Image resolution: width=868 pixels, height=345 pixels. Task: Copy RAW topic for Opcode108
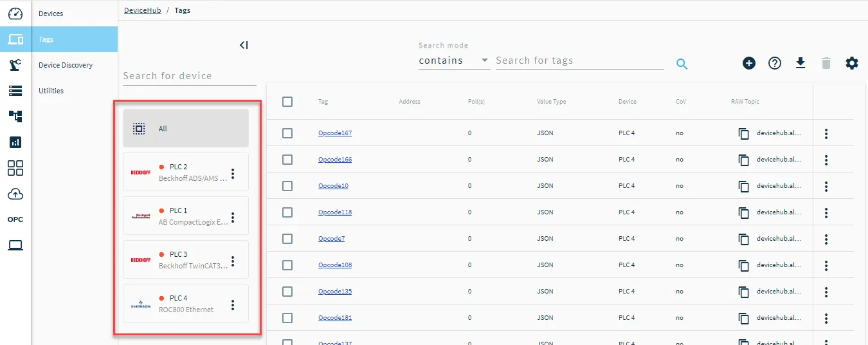coord(744,266)
